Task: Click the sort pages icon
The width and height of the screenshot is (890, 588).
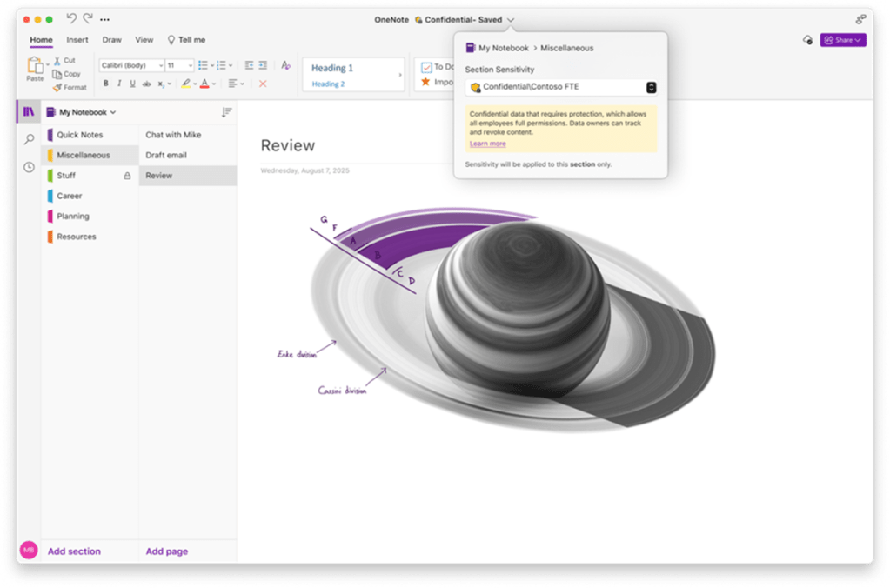Action: 226,112
